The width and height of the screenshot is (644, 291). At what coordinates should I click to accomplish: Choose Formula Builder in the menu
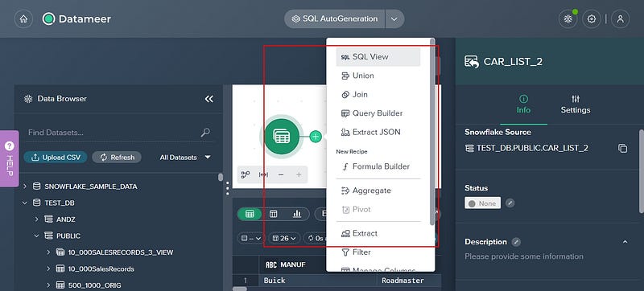click(378, 167)
